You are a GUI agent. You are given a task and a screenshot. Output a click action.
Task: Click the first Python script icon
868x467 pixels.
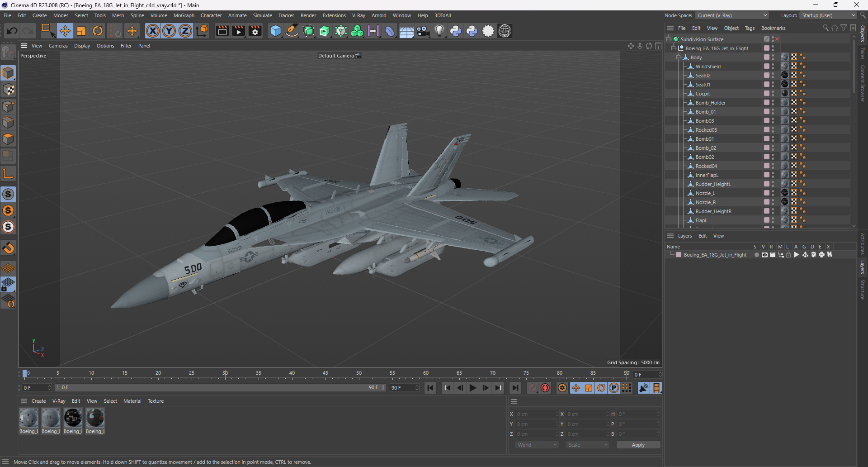tap(456, 31)
